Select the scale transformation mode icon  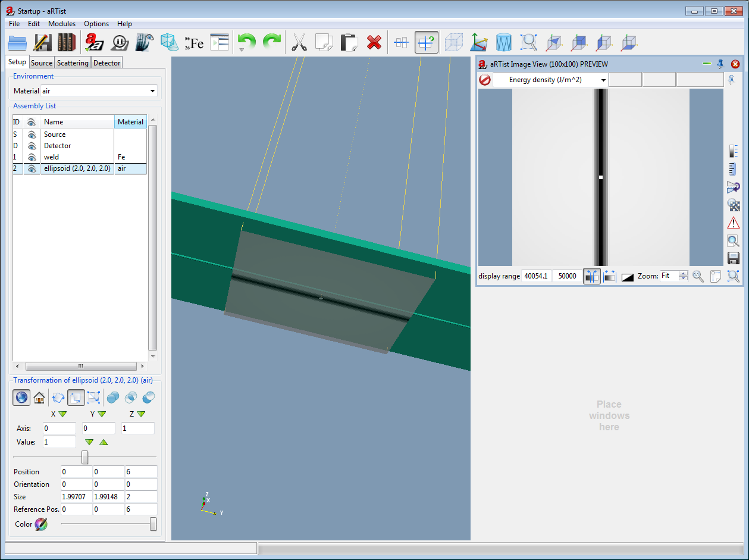[94, 398]
